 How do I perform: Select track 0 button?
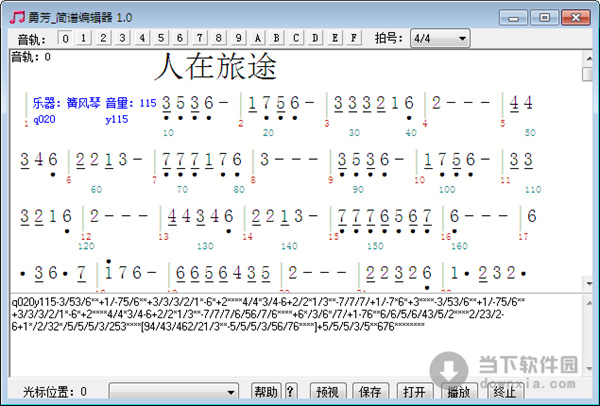click(66, 39)
